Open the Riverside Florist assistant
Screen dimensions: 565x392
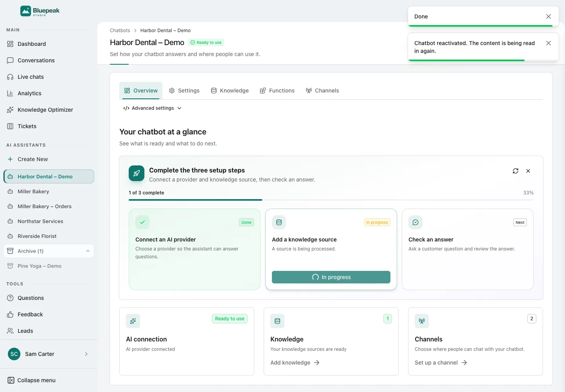click(x=49, y=236)
